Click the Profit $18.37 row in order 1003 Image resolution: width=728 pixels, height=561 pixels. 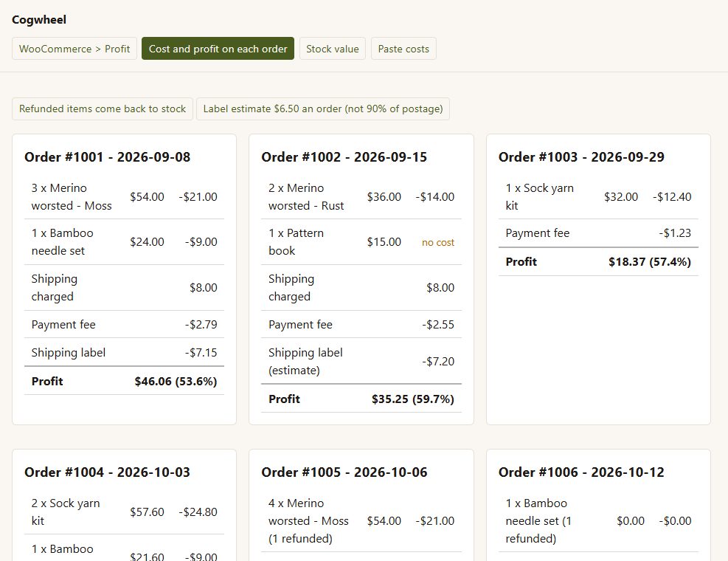point(598,261)
